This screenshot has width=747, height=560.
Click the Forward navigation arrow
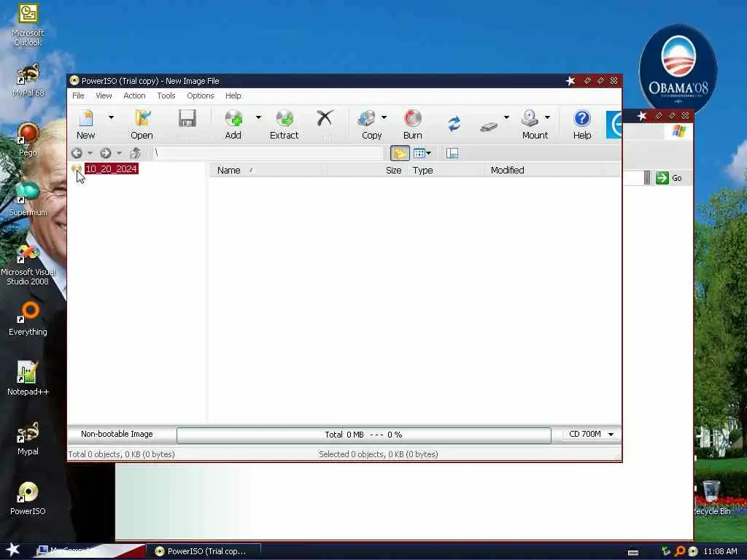pyautogui.click(x=106, y=153)
